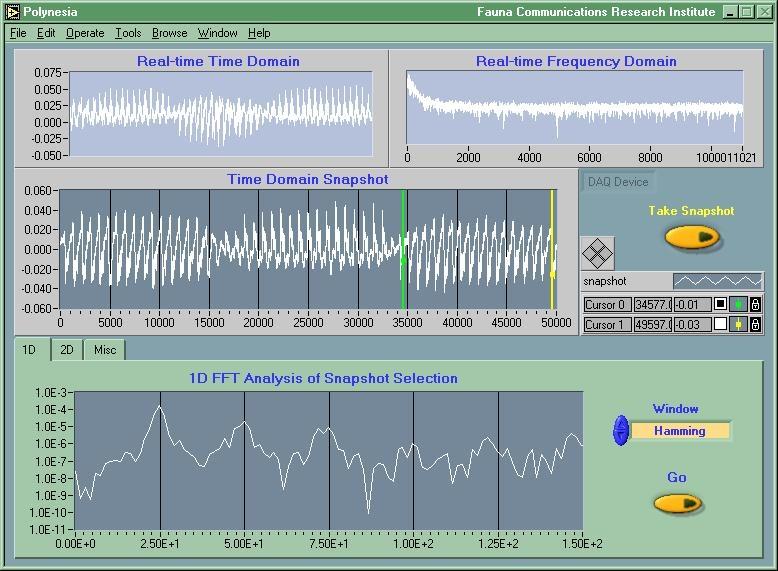Toggle the lock icon for Cursor 0

tap(755, 305)
